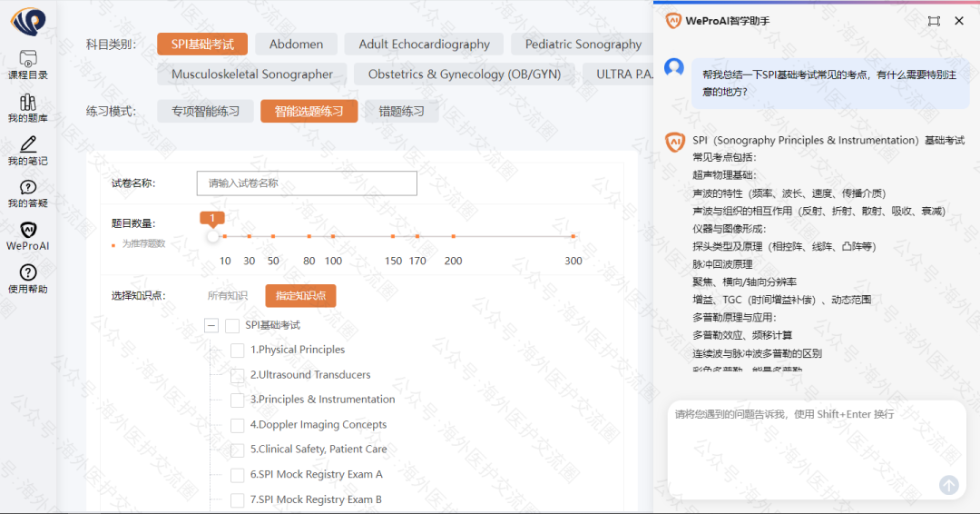Click the send arrow in chat box
Viewport: 980px width, 514px height.
[948, 485]
